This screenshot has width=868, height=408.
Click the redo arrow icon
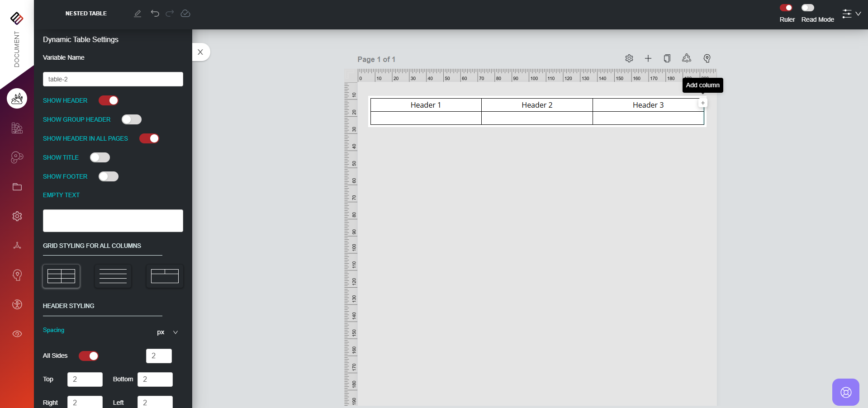[x=170, y=14]
